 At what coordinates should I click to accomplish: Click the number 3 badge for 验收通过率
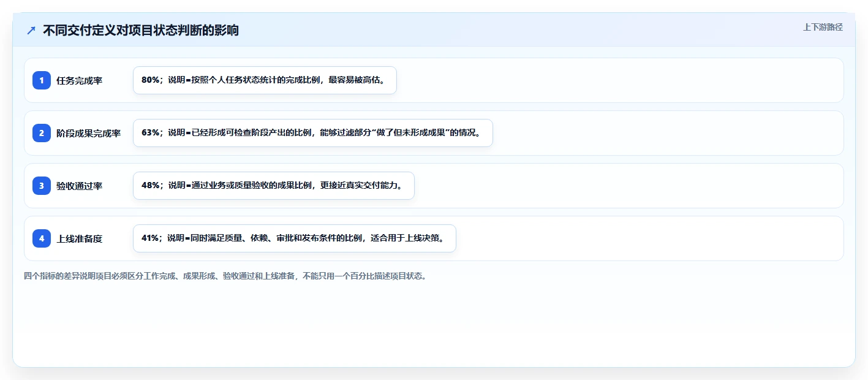42,186
